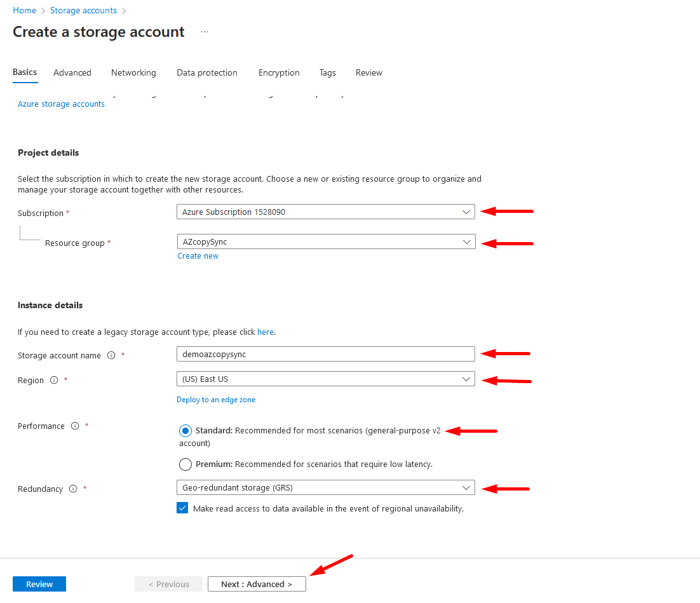Switch to the Networking tab

[133, 72]
